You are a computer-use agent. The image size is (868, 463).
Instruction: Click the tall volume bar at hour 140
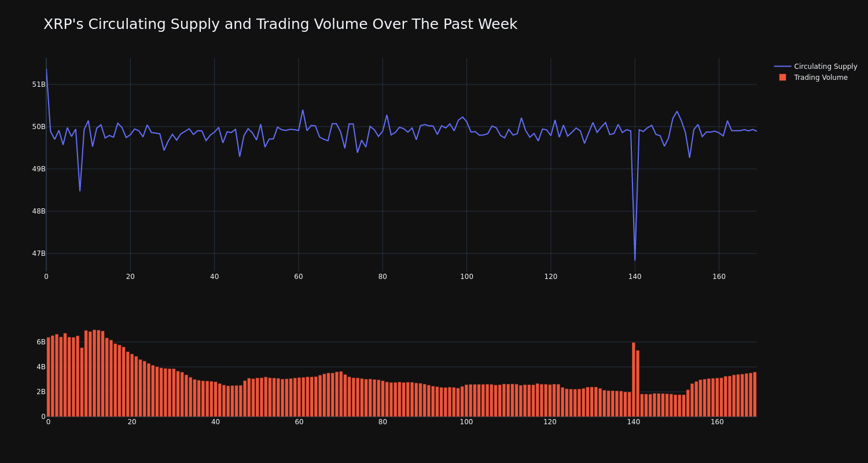pos(634,380)
